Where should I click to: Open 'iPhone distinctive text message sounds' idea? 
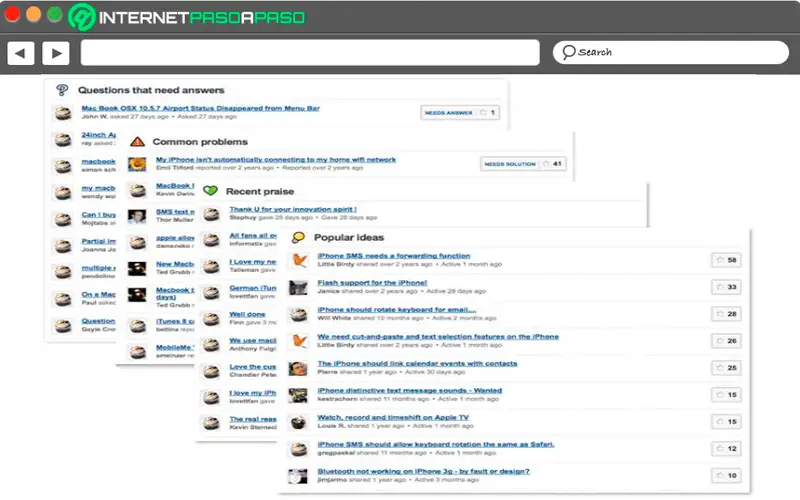[409, 391]
